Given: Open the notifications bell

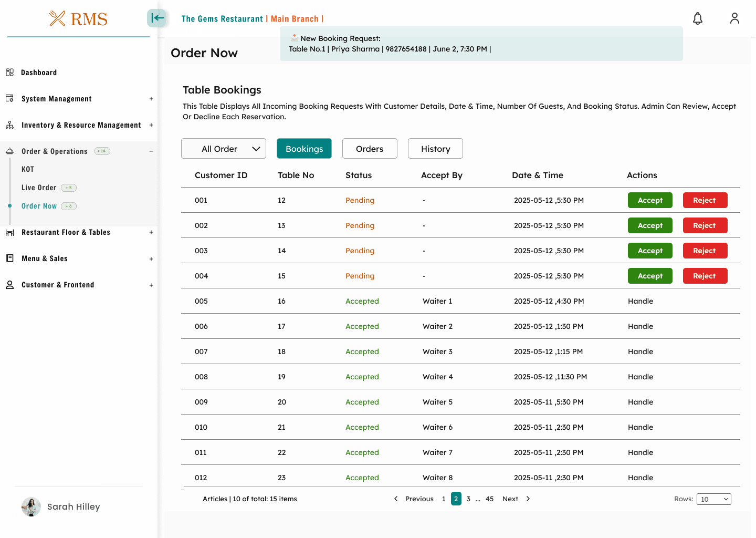Looking at the screenshot, I should point(697,19).
